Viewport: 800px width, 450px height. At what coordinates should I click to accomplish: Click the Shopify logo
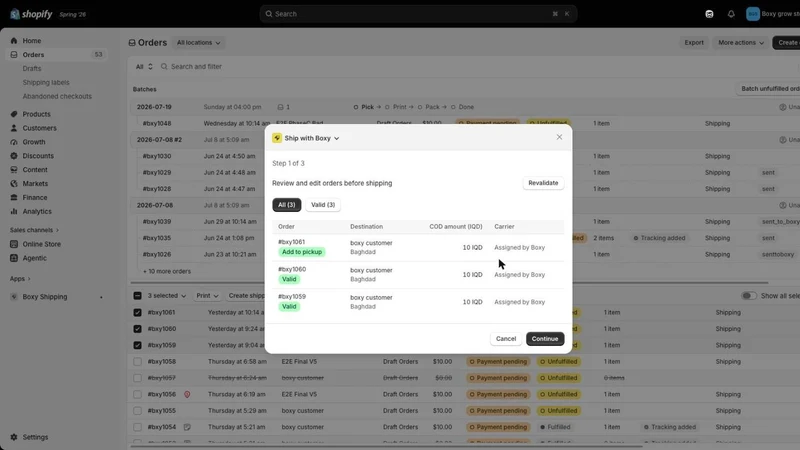31,14
